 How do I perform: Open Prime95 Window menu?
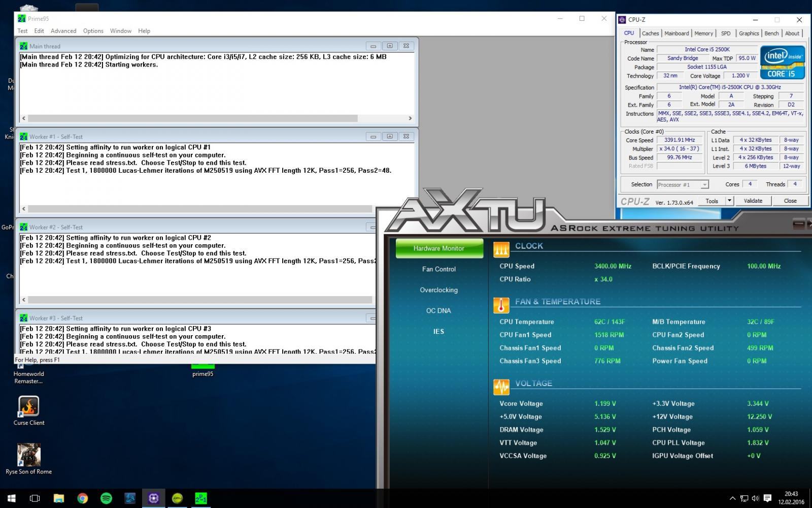tap(121, 31)
